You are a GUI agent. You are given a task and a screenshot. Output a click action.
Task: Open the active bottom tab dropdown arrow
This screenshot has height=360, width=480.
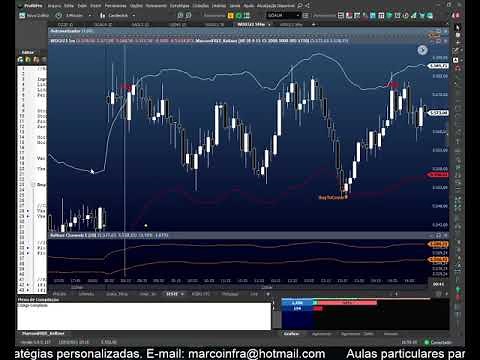(182, 294)
